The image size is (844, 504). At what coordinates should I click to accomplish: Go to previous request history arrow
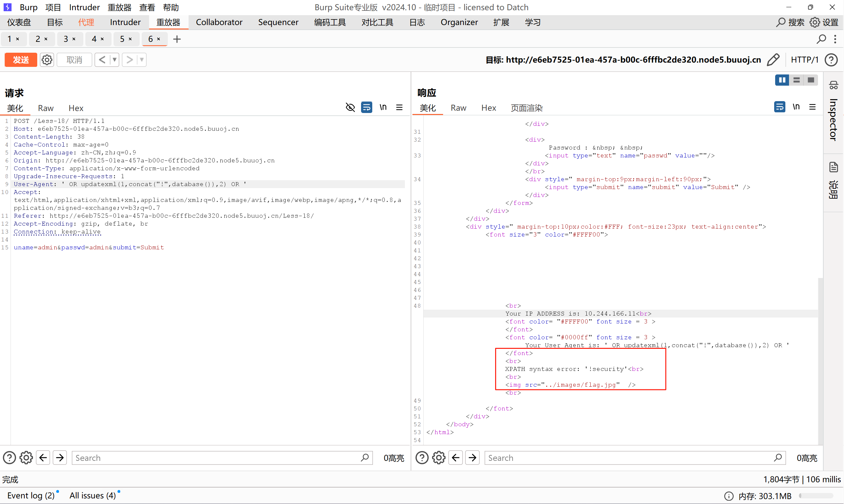(102, 60)
